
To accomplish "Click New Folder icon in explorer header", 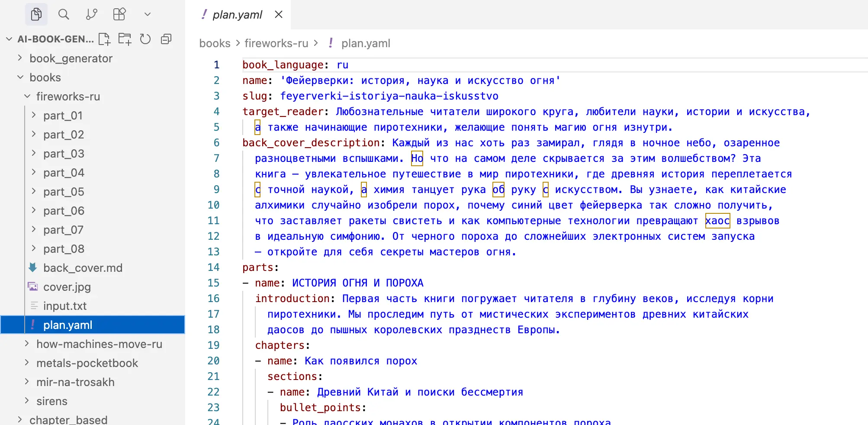I will [125, 39].
